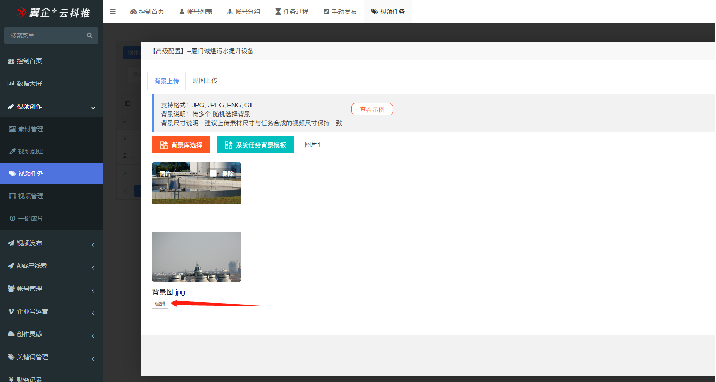Open the dashboard gauge icon tab in top bar
716x382 pixels.
[147, 11]
